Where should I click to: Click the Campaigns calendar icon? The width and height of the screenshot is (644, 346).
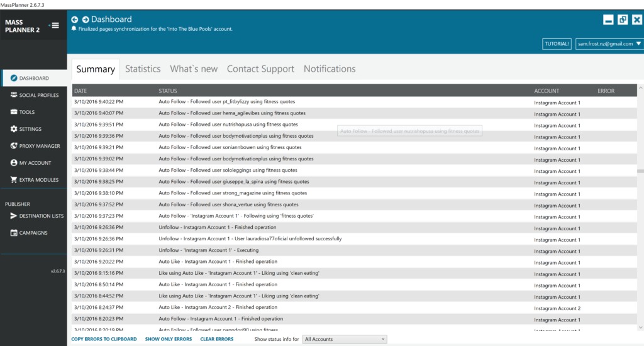(14, 233)
